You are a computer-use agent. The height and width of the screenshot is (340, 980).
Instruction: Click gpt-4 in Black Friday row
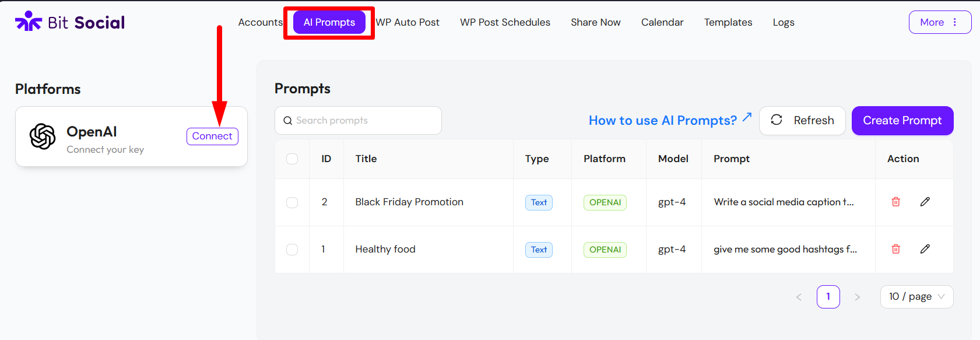coord(672,202)
